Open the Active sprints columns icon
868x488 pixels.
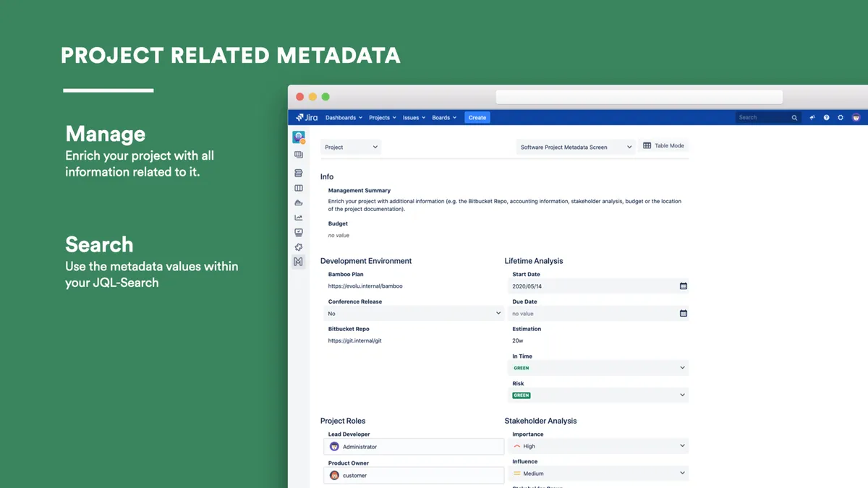pyautogui.click(x=299, y=188)
